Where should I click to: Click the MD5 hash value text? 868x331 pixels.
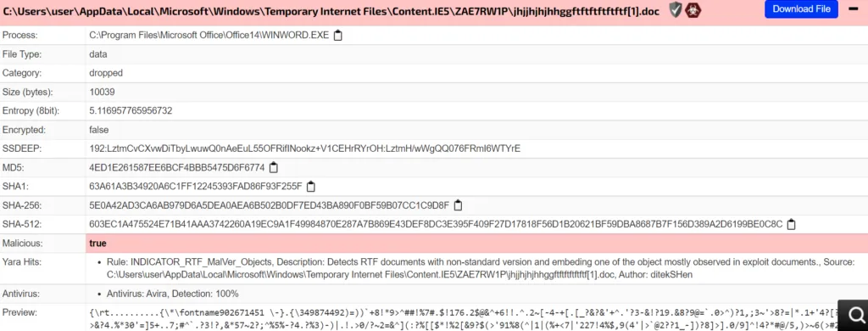point(176,167)
